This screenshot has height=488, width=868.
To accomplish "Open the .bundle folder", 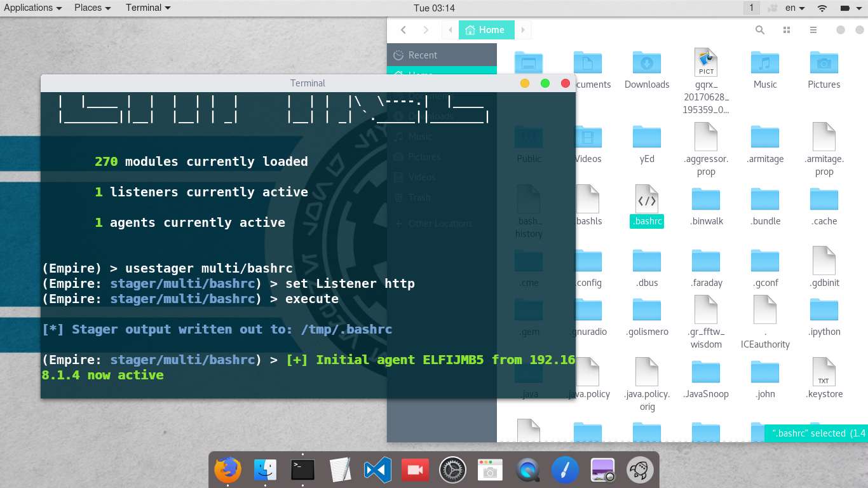I will pos(765,199).
